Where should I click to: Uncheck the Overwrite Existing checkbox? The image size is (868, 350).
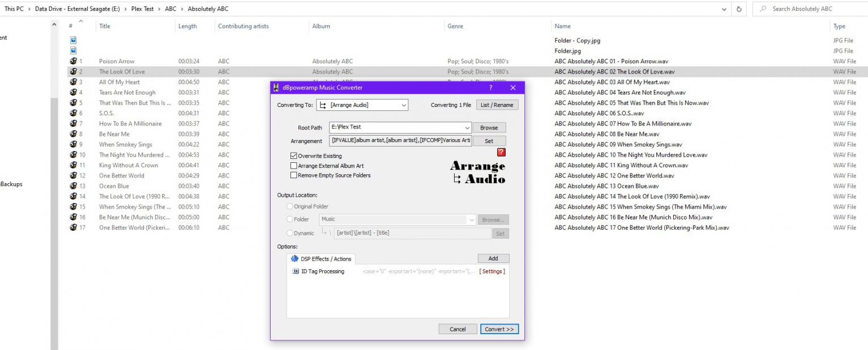pos(293,156)
